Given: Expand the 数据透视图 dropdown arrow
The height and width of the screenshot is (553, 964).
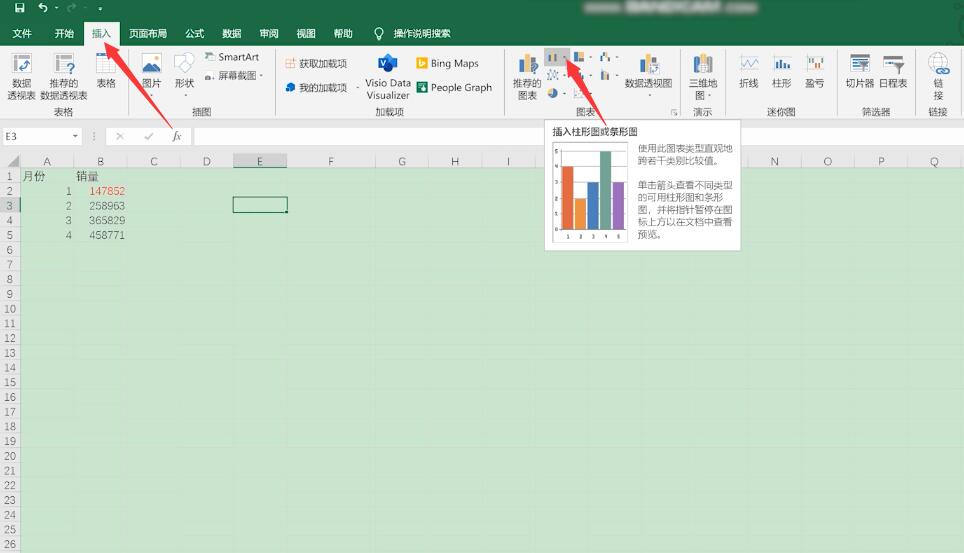Looking at the screenshot, I should click(649, 96).
